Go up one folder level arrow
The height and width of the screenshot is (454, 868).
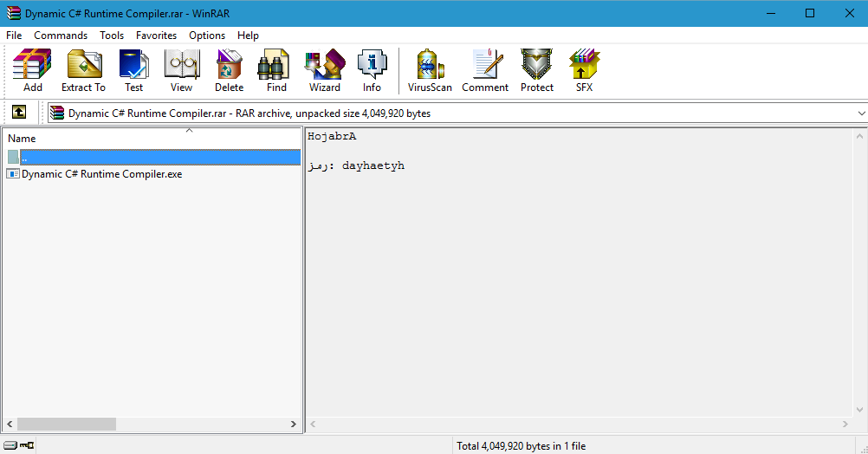point(18,113)
